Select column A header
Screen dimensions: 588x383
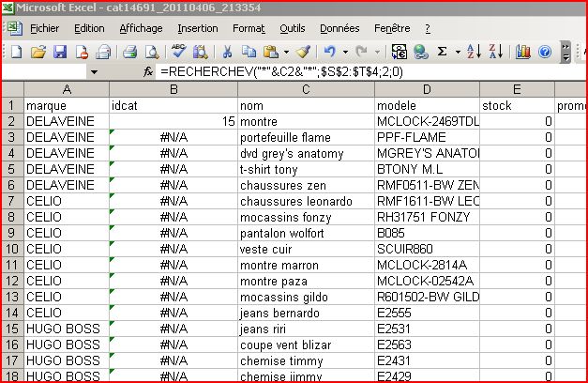(67, 89)
